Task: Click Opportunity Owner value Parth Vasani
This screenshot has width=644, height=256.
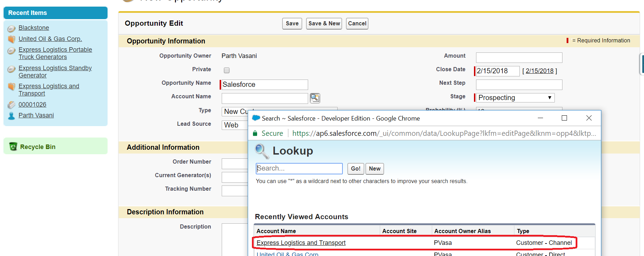Action: [239, 56]
